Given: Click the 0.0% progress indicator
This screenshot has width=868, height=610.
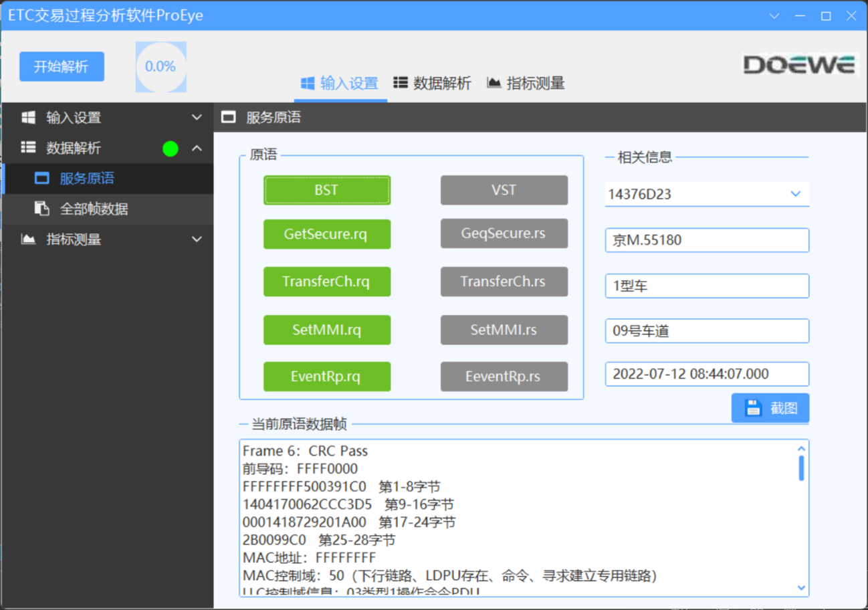Looking at the screenshot, I should (160, 67).
